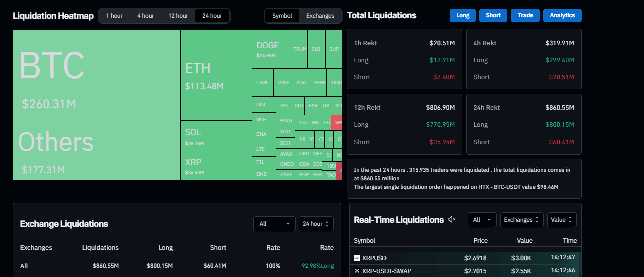Click the XRPUSD exchange logo icon
Image resolution: width=644 pixels, height=277 pixels.
point(357,258)
